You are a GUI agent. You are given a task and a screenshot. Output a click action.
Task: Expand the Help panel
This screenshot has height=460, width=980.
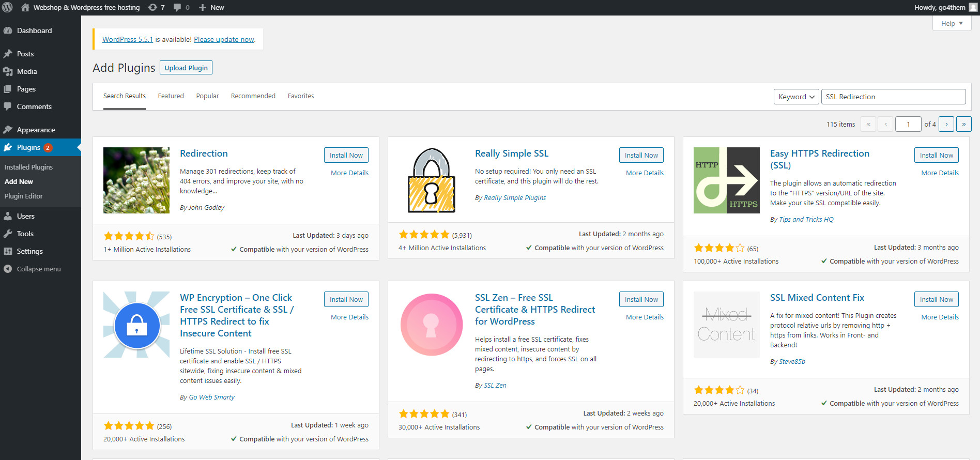pos(952,23)
